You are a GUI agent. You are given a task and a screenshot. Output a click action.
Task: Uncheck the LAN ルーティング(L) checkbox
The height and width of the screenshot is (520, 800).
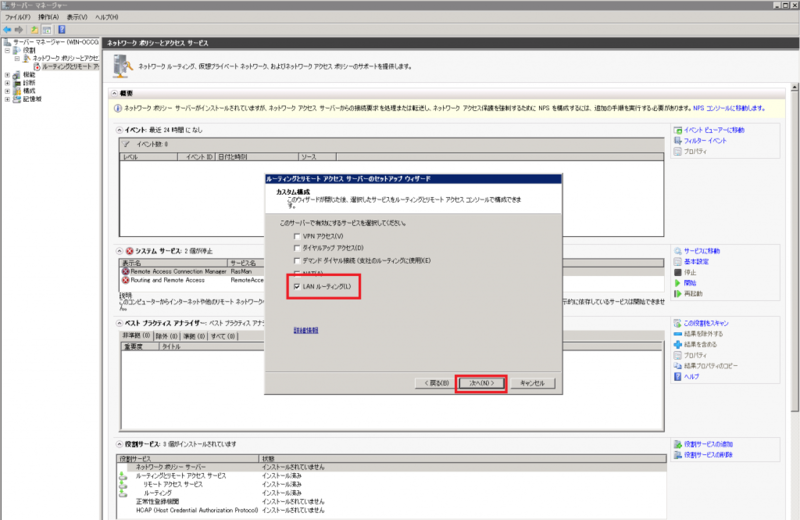[297, 287]
